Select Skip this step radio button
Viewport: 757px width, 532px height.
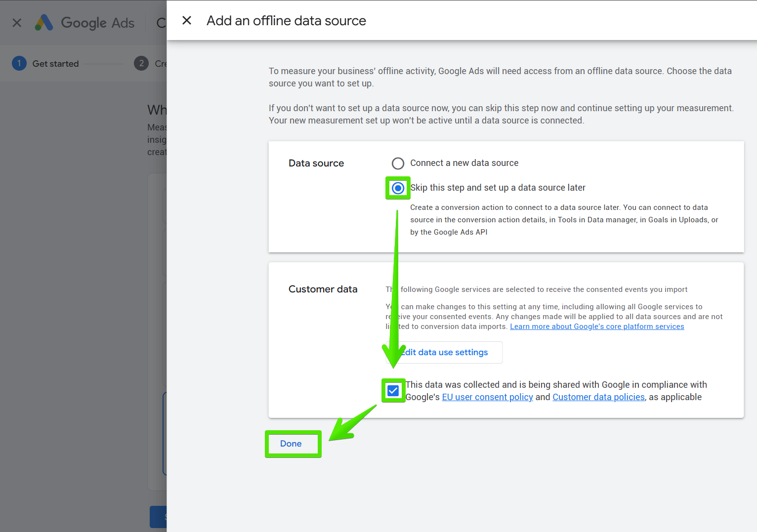[398, 188]
